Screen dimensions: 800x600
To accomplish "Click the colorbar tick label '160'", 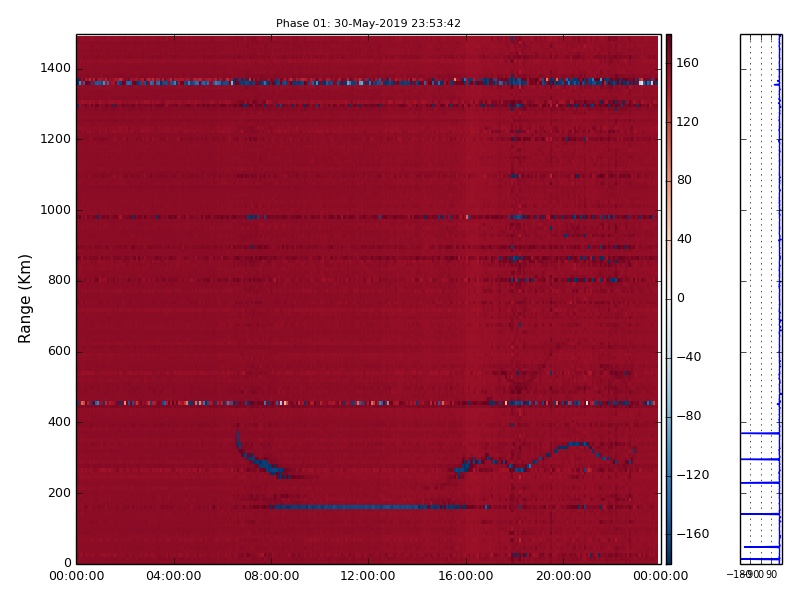I will [x=687, y=63].
